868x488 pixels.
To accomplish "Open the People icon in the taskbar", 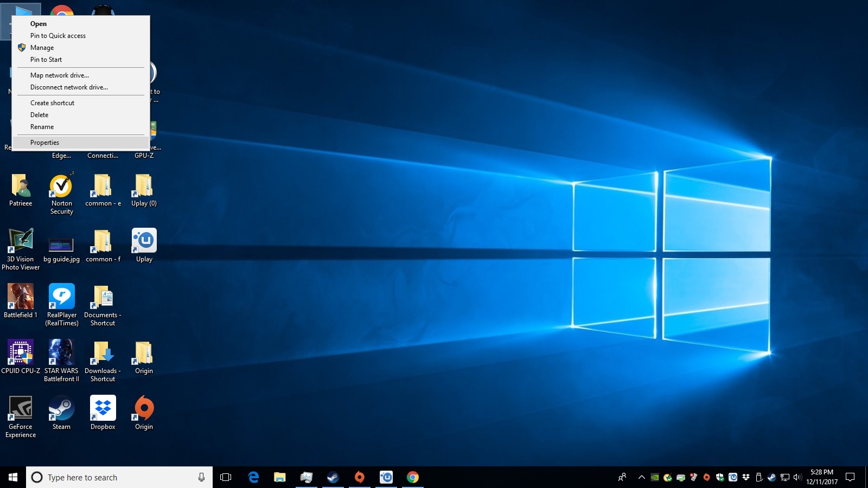I will coord(622,477).
